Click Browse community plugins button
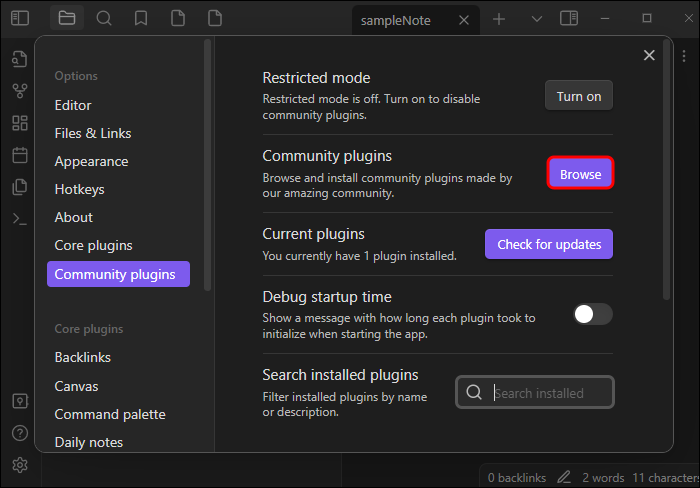The height and width of the screenshot is (488, 700). (x=580, y=173)
